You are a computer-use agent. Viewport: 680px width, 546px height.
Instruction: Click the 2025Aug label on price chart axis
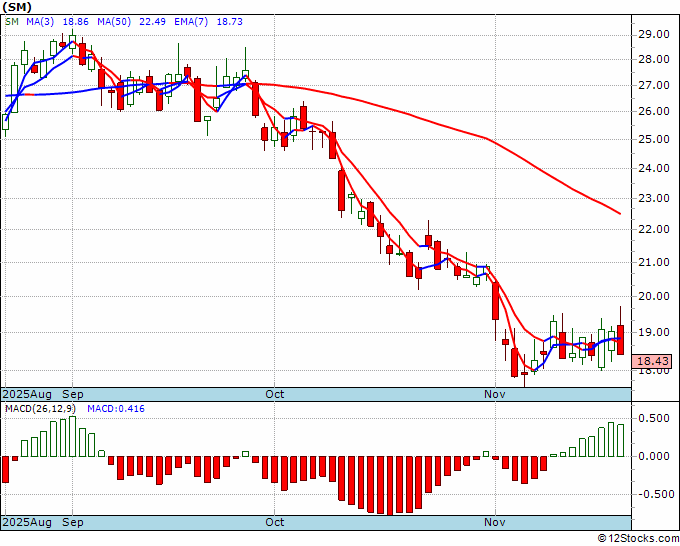(x=27, y=394)
